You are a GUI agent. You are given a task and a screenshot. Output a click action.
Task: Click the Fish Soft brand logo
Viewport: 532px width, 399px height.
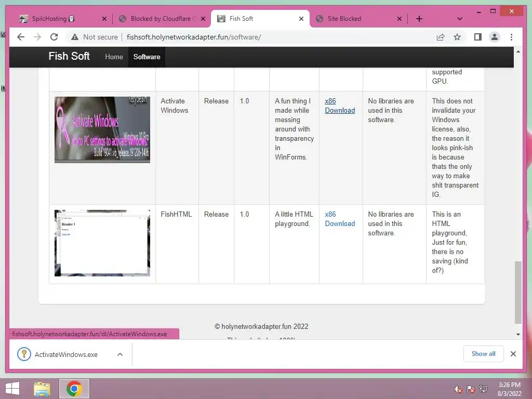pos(69,56)
